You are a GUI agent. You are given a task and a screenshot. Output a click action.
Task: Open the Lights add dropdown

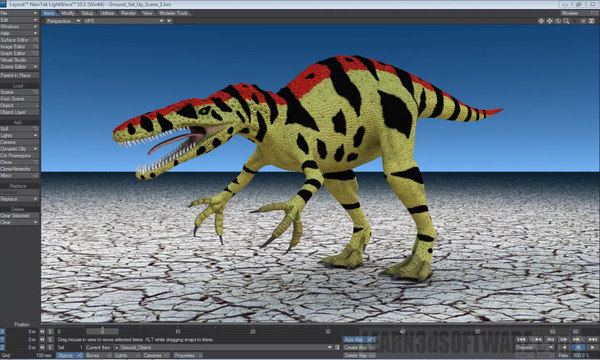(19, 135)
